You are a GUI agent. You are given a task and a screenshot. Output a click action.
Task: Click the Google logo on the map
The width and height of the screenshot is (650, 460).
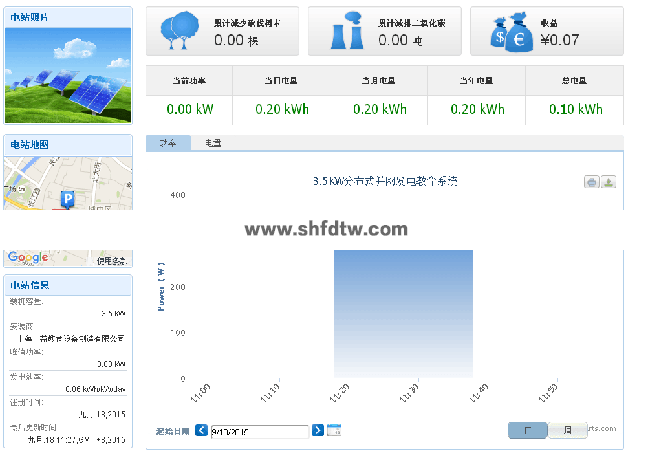(x=28, y=258)
